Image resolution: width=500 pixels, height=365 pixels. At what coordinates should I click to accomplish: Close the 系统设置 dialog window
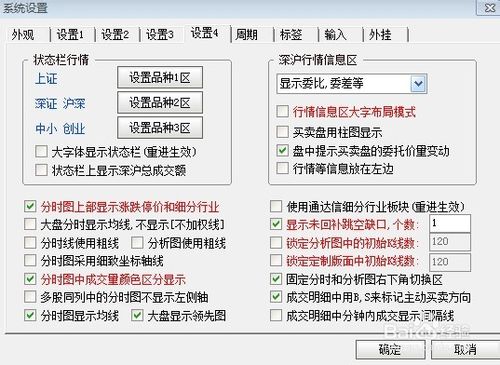pyautogui.click(x=489, y=8)
